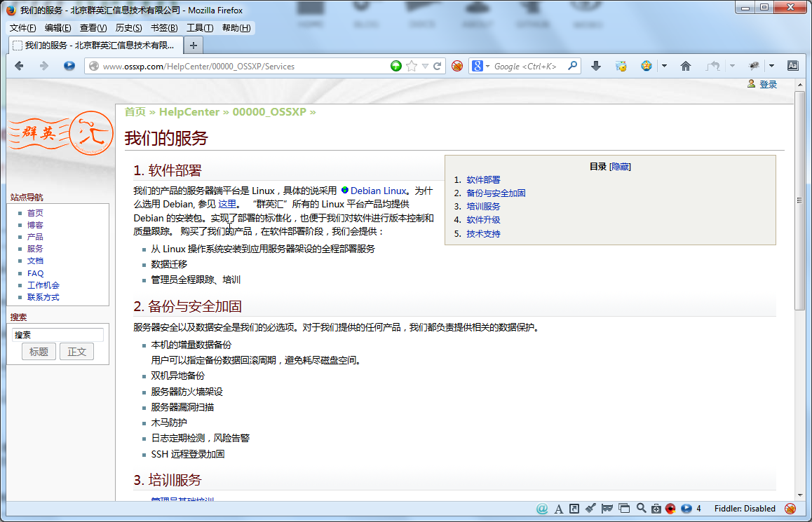Open the 历史(S) menu
The height and width of the screenshot is (522, 812).
(x=128, y=28)
